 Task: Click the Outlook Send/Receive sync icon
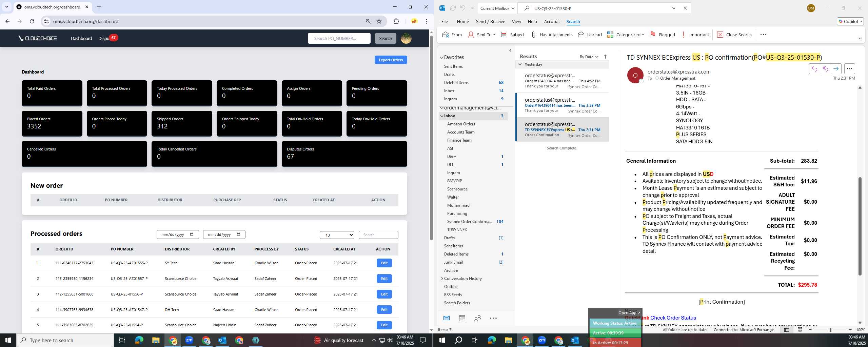453,8
